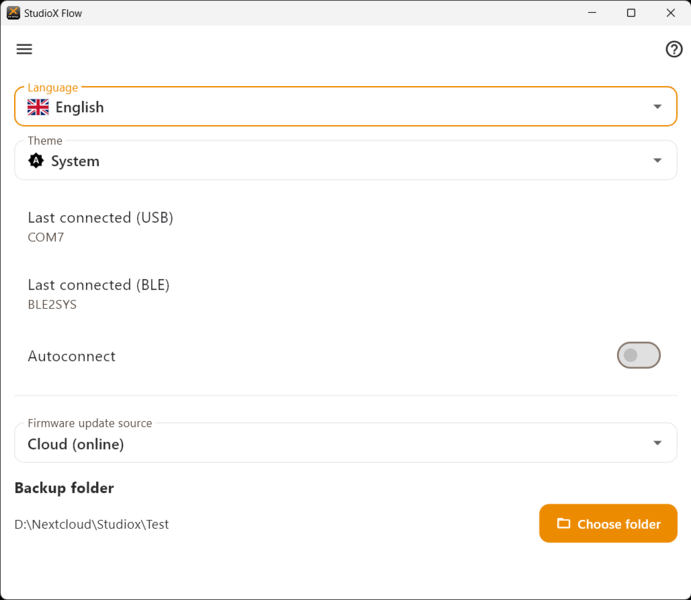Open the hamburger navigation menu
Viewport: 691px width, 600px height.
[24, 49]
